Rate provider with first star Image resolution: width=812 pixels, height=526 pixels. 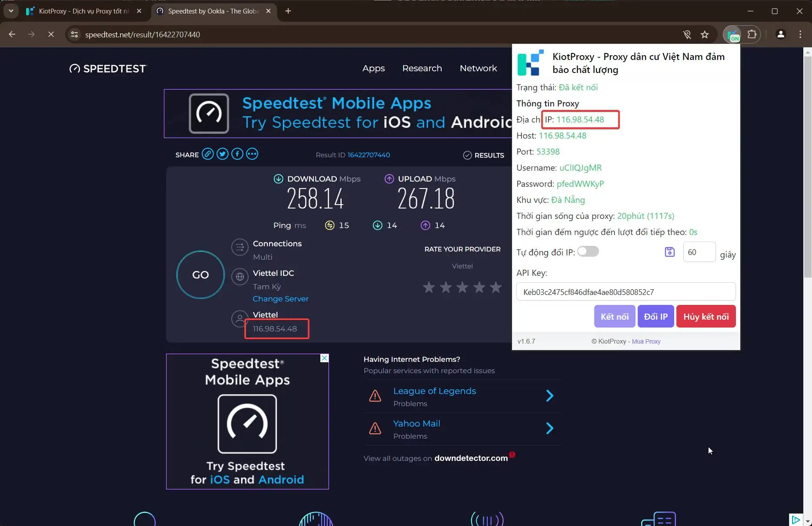tap(429, 287)
